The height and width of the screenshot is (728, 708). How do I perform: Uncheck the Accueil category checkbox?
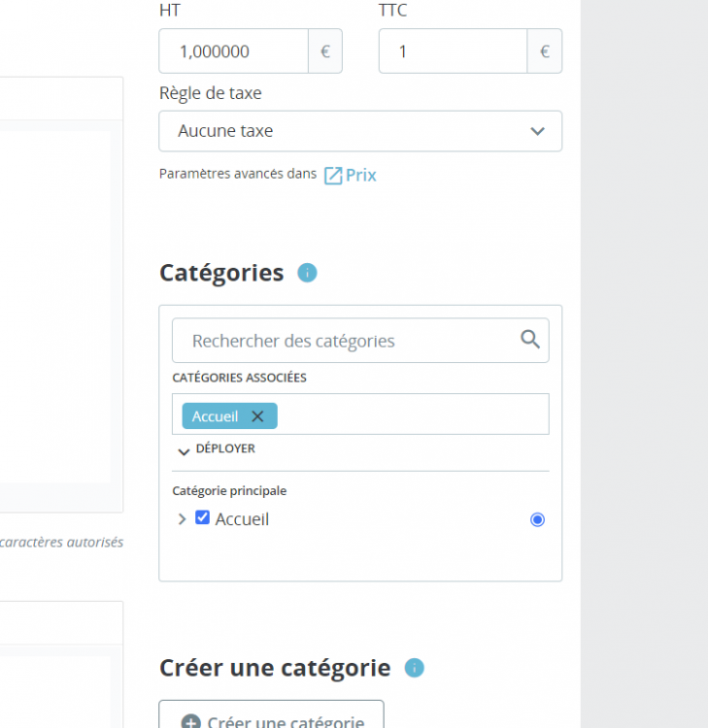click(203, 518)
